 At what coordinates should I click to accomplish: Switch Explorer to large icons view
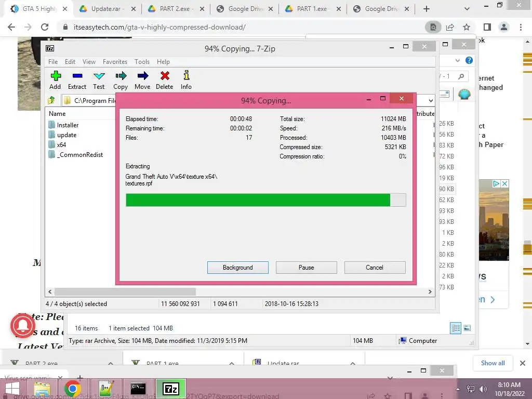(x=467, y=328)
